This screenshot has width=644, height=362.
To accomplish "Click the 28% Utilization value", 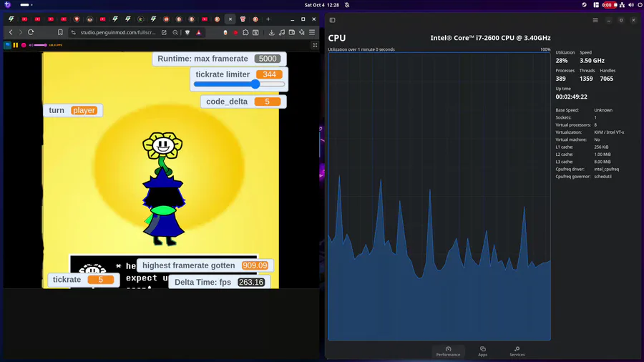I will pos(562,61).
